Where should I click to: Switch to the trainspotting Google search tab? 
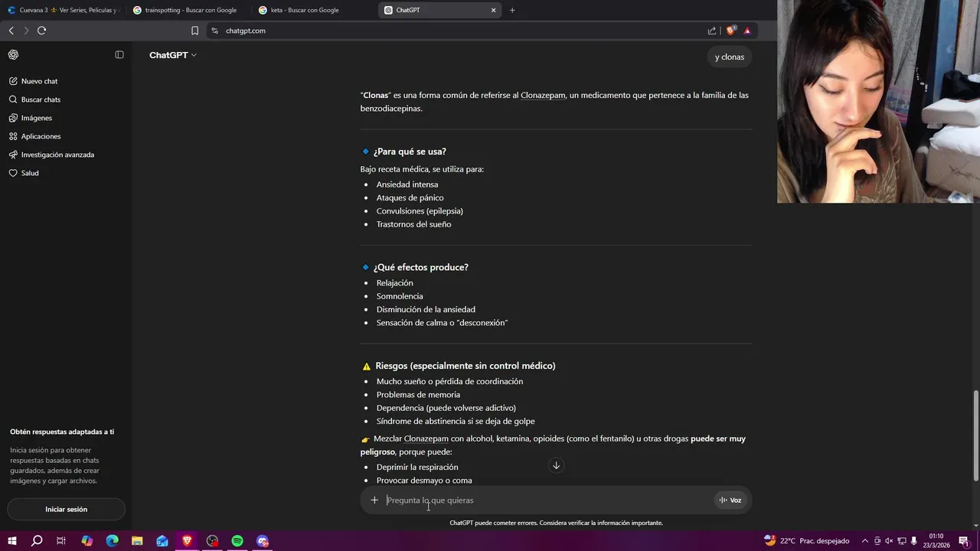point(188,10)
